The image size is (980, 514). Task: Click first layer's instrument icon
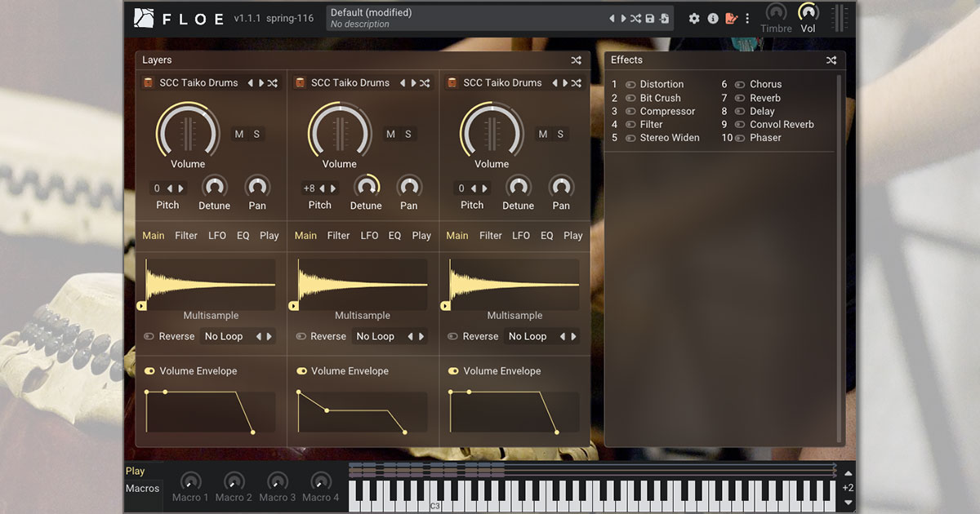(149, 83)
